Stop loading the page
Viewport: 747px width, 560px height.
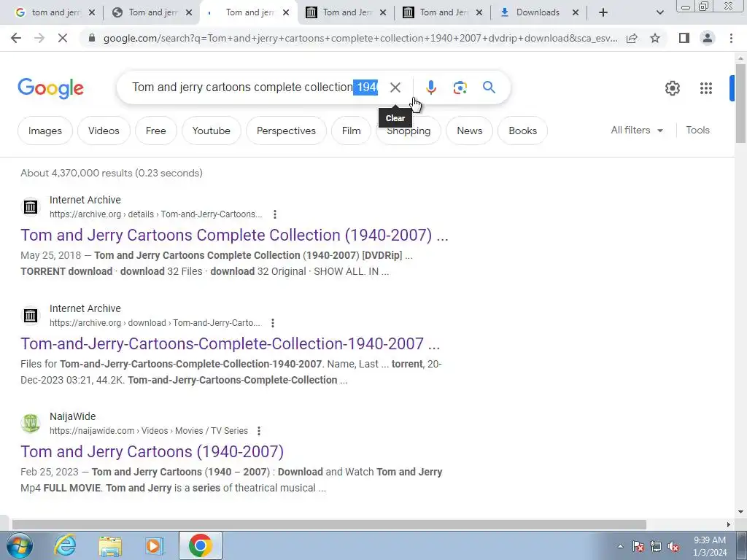[63, 38]
